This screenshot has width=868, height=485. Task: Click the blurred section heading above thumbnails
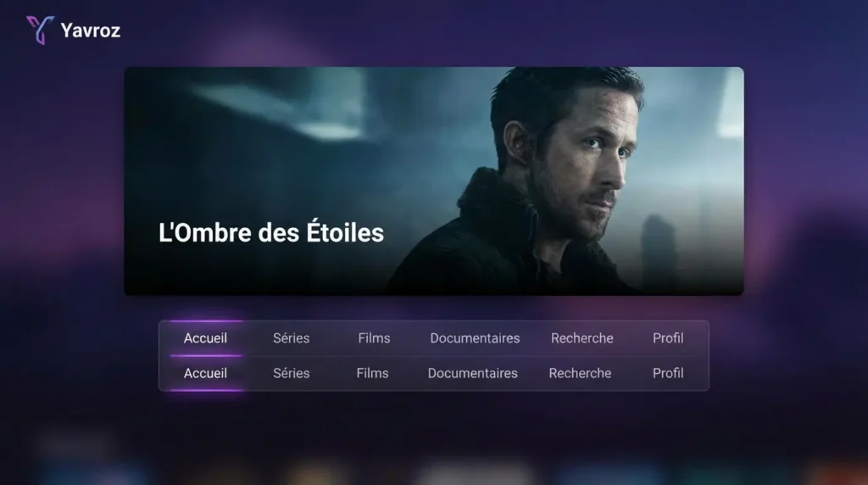75,444
